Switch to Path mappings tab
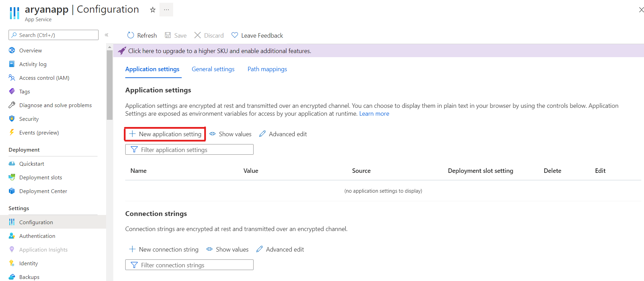Image resolution: width=644 pixels, height=281 pixels. 267,69
